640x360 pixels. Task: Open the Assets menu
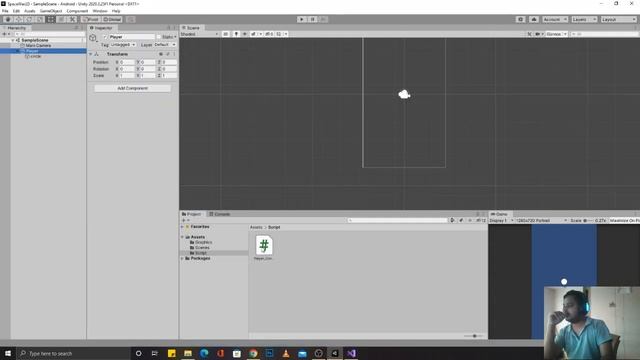pos(30,11)
